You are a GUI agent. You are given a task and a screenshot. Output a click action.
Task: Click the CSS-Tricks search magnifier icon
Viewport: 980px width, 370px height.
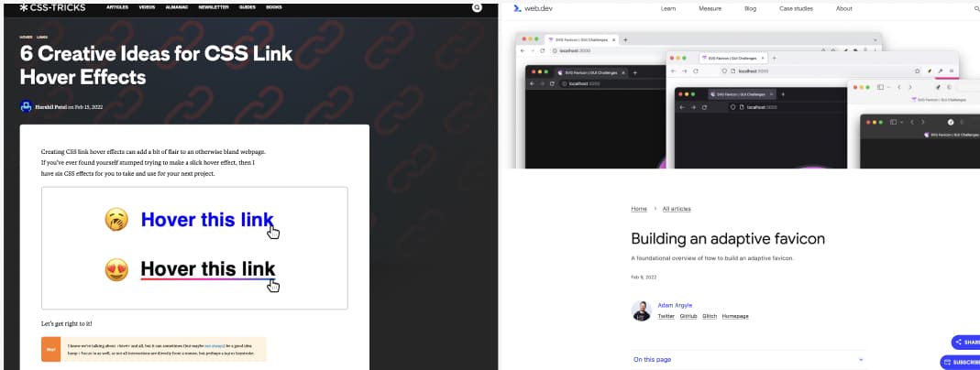pyautogui.click(x=477, y=7)
